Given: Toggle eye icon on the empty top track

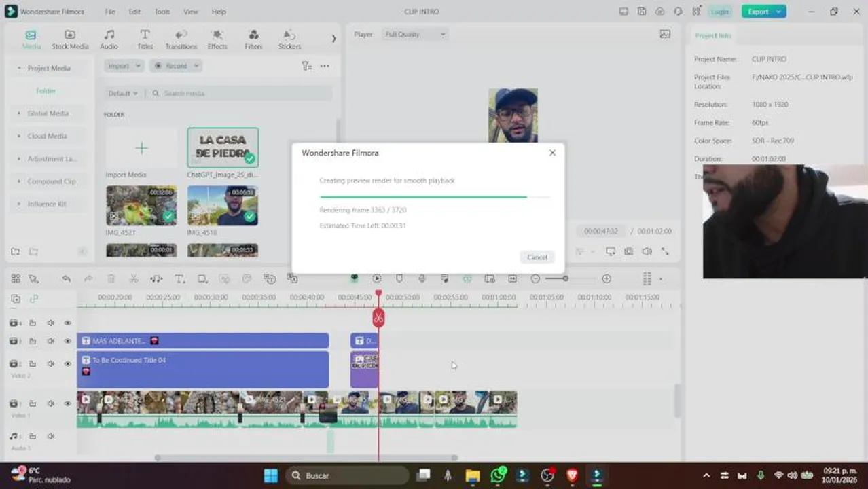Looking at the screenshot, I should tap(67, 323).
